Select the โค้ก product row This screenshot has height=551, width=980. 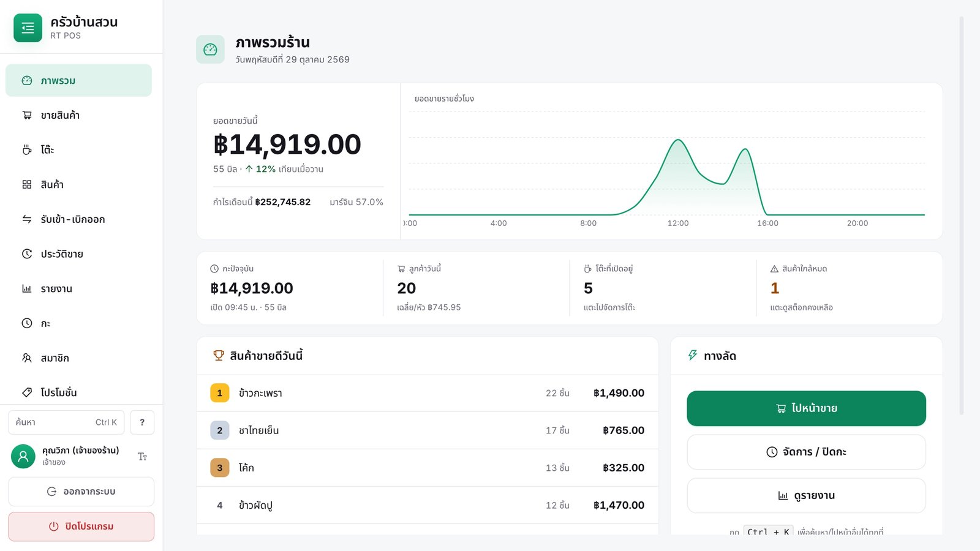428,468
